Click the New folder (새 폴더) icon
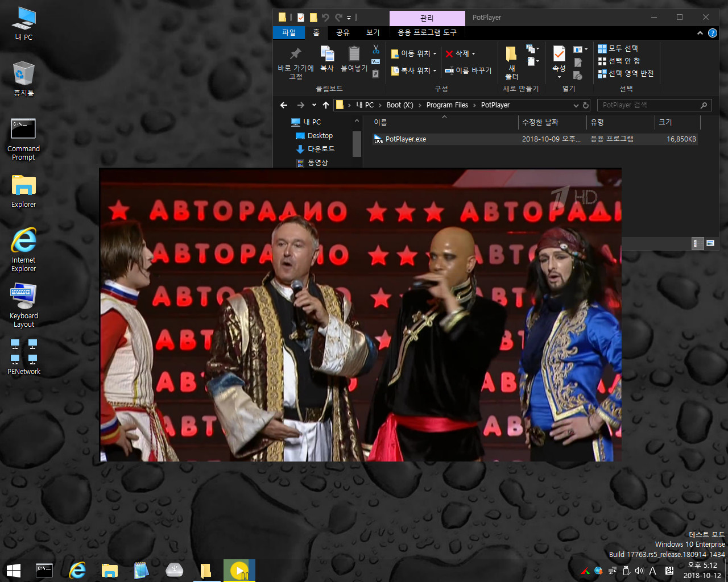 pyautogui.click(x=511, y=55)
